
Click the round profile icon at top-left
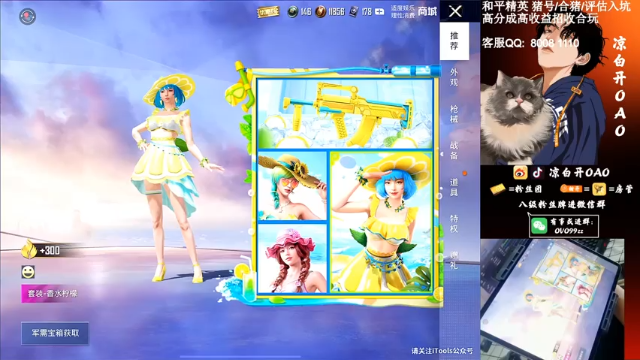[28, 16]
